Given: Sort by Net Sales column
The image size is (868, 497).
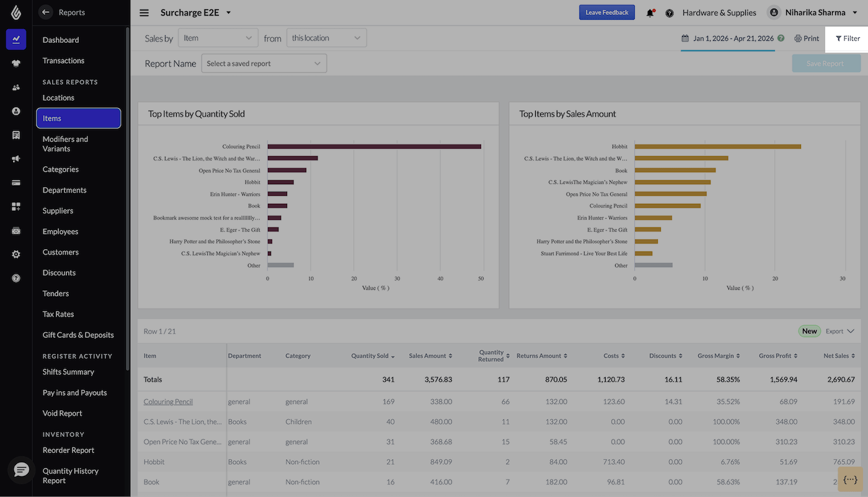Looking at the screenshot, I should 839,356.
